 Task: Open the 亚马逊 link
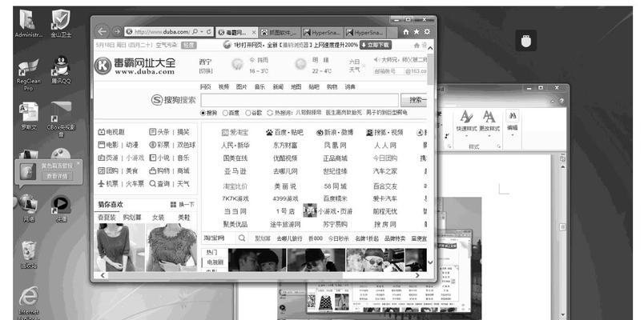pos(235,171)
